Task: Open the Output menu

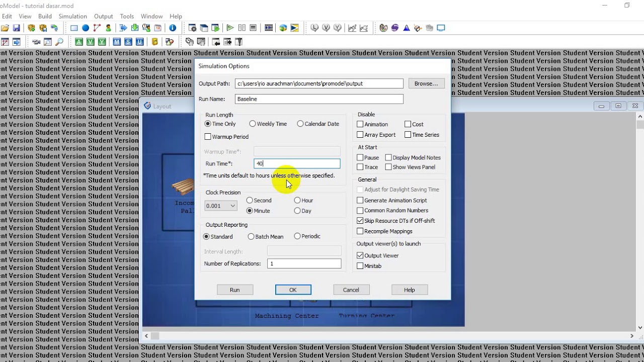Action: (104, 17)
